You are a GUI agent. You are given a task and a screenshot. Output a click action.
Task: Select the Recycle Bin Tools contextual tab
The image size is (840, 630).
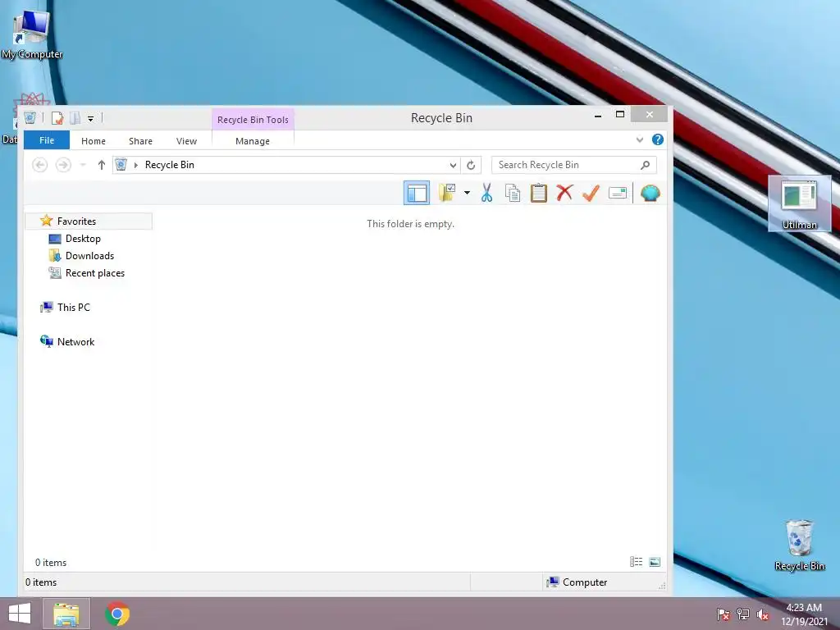[253, 120]
